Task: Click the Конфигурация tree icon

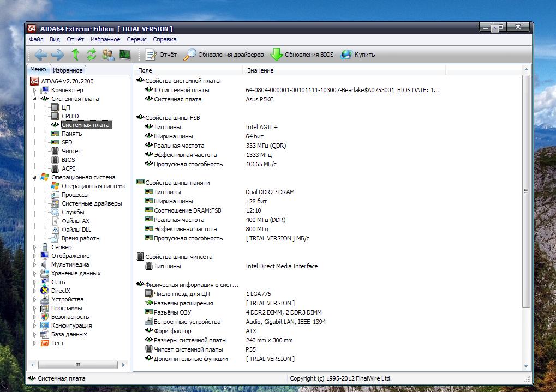Action: pyautogui.click(x=45, y=325)
